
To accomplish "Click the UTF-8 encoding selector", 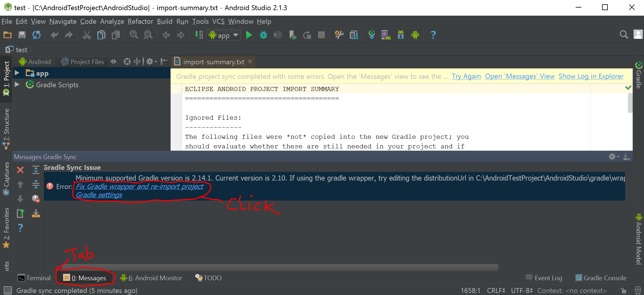I will pos(522,290).
